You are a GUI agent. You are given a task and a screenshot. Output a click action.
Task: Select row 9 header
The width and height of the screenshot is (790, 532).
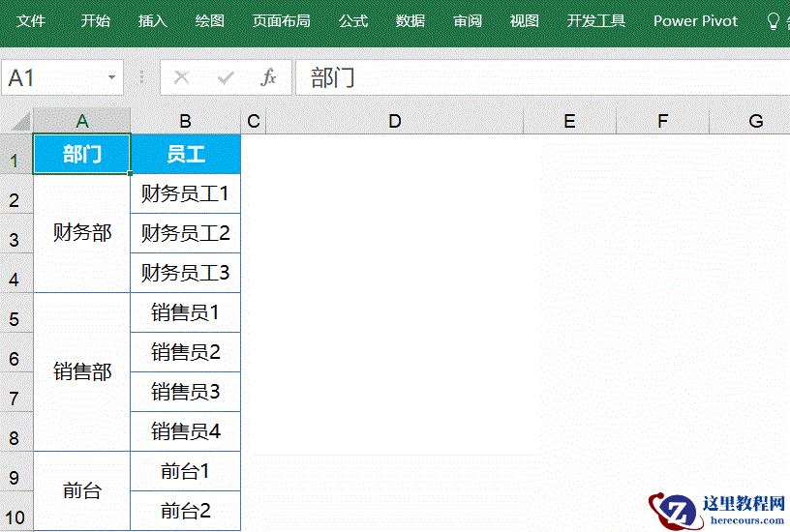click(x=16, y=471)
